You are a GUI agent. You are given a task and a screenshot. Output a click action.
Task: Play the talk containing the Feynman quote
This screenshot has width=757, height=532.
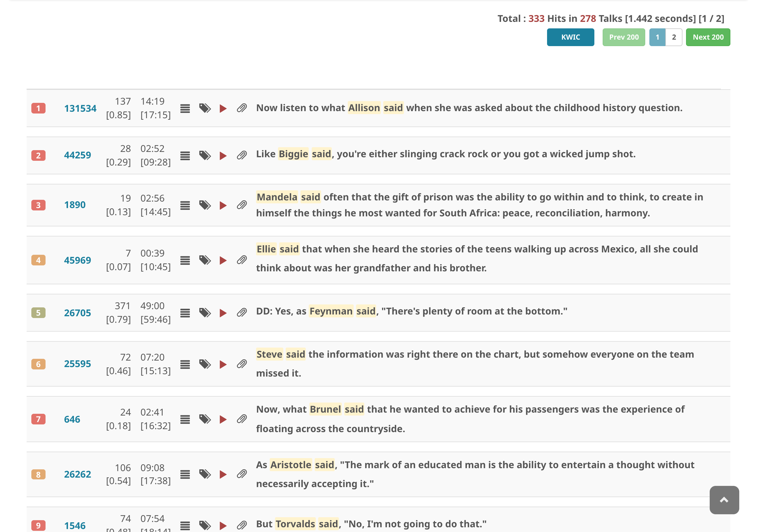coord(223,313)
